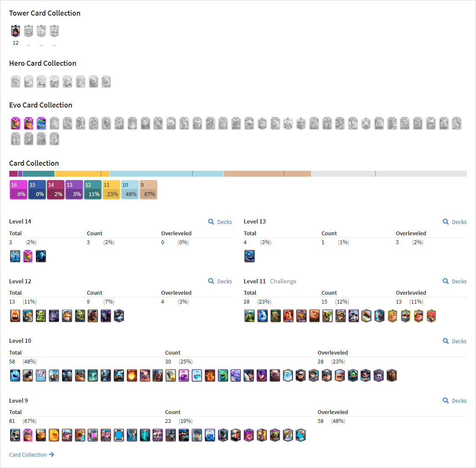Select the level 16 pink summary box
This screenshot has width=476, height=468.
19,190
